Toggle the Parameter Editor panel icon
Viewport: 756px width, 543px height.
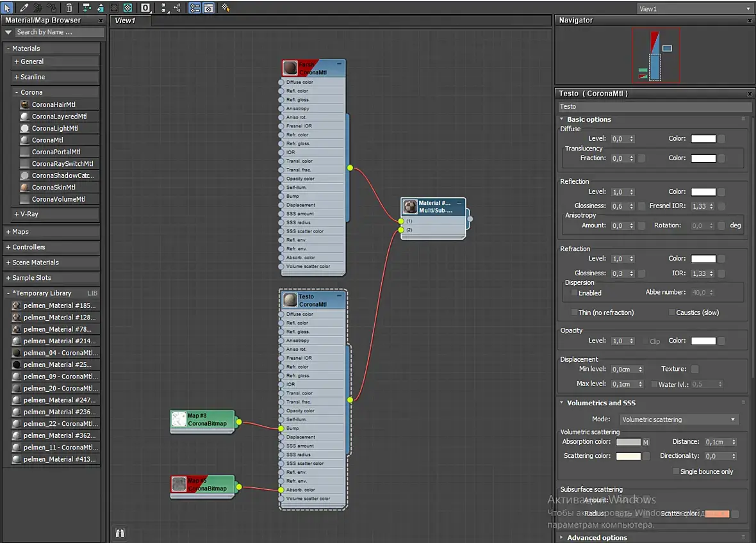208,8
